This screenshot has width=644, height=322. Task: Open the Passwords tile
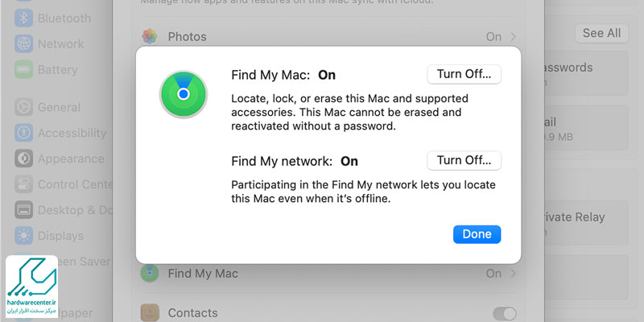(x=586, y=73)
